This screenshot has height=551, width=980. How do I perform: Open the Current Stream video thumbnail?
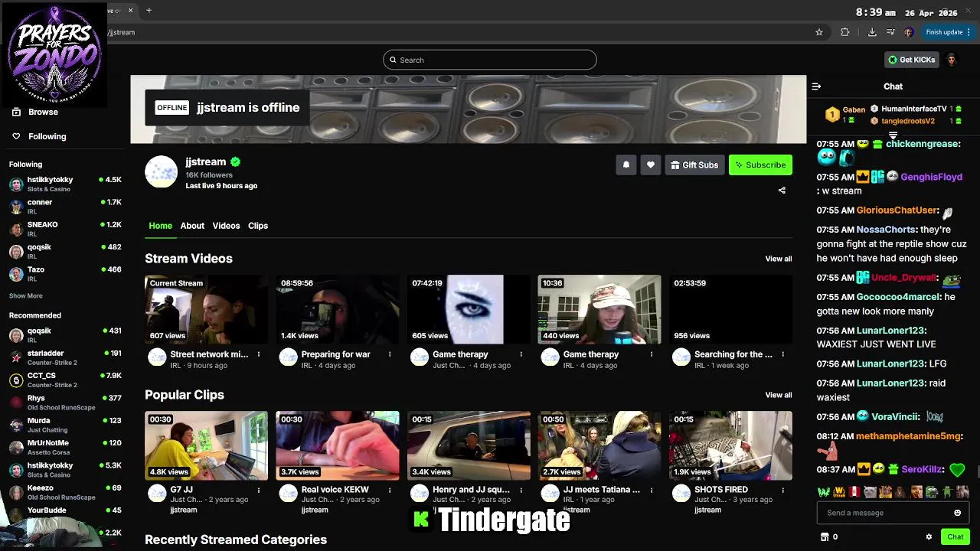[x=206, y=309]
